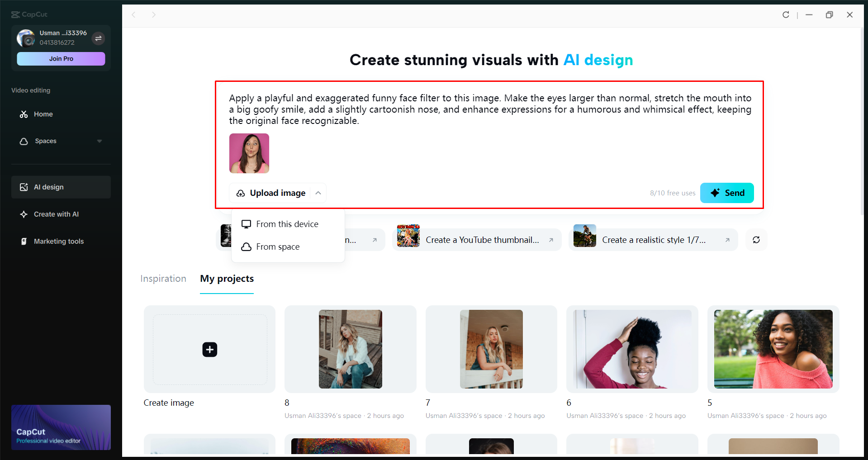Click the CapCut logo at top left
Viewport: 868px width, 460px height.
click(29, 14)
